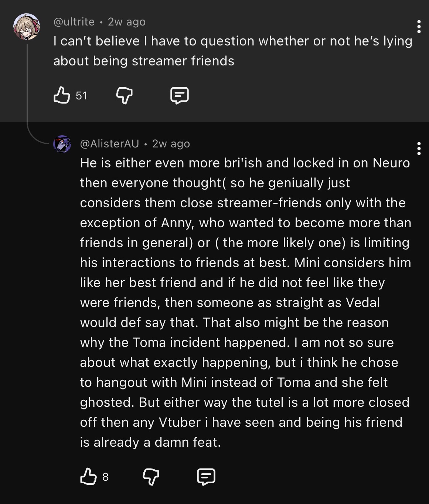Open @ultrite profile avatar
The width and height of the screenshot is (429, 504).
(x=27, y=27)
